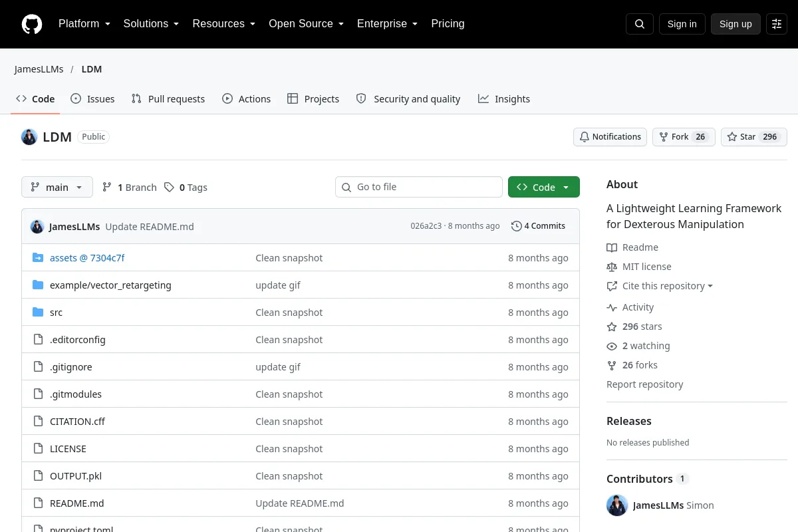
Task: Expand the Open Source menu
Action: click(x=307, y=24)
